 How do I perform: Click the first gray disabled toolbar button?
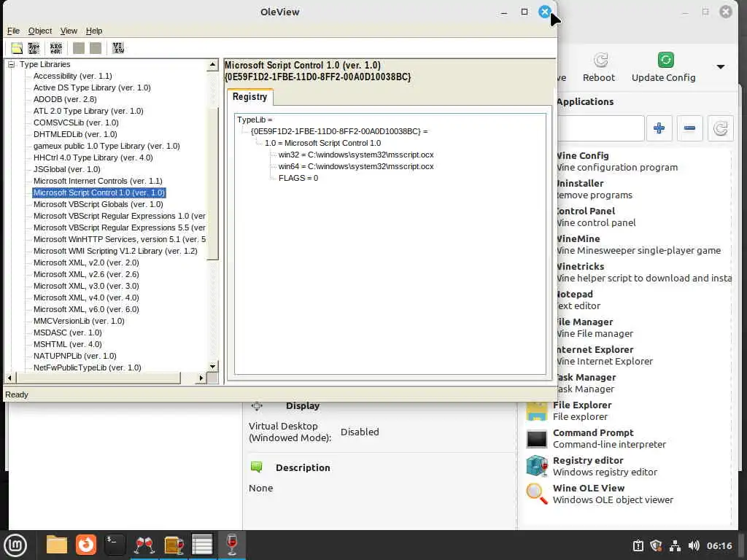[x=79, y=48]
